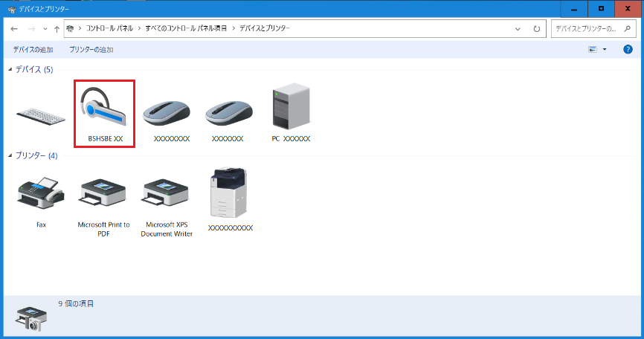Minimize the デバイスとプリンター window
Image resolution: width=644 pixels, height=339 pixels.
pos(574,9)
